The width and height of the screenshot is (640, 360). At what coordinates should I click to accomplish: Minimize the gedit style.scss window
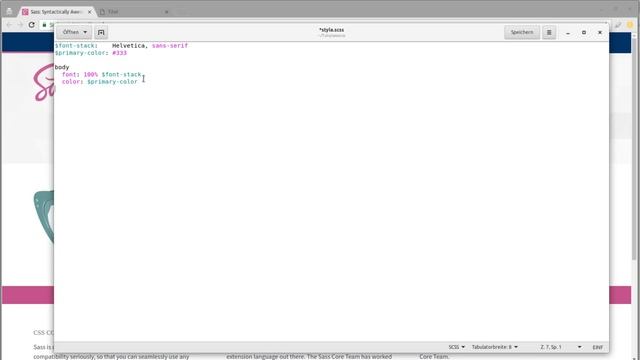pos(568,32)
